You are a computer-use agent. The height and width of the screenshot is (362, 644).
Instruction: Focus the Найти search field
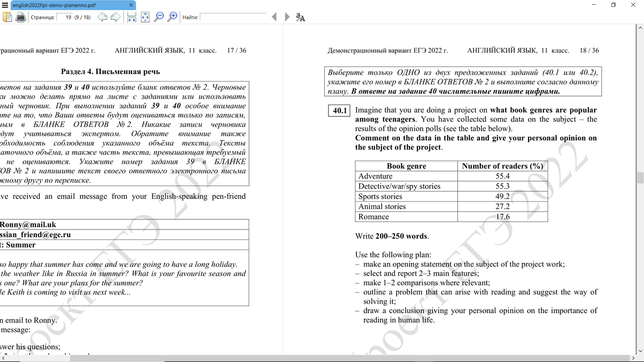(x=233, y=18)
